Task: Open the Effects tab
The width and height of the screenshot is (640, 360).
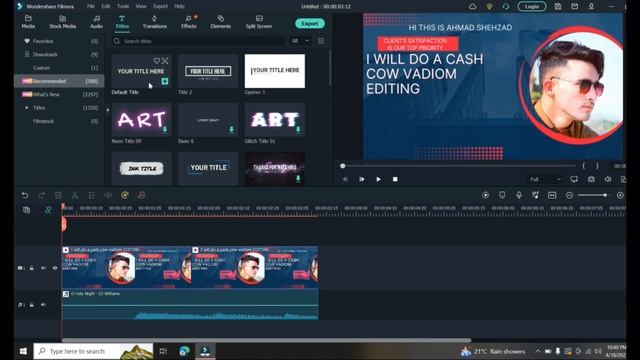Action: coord(189,22)
